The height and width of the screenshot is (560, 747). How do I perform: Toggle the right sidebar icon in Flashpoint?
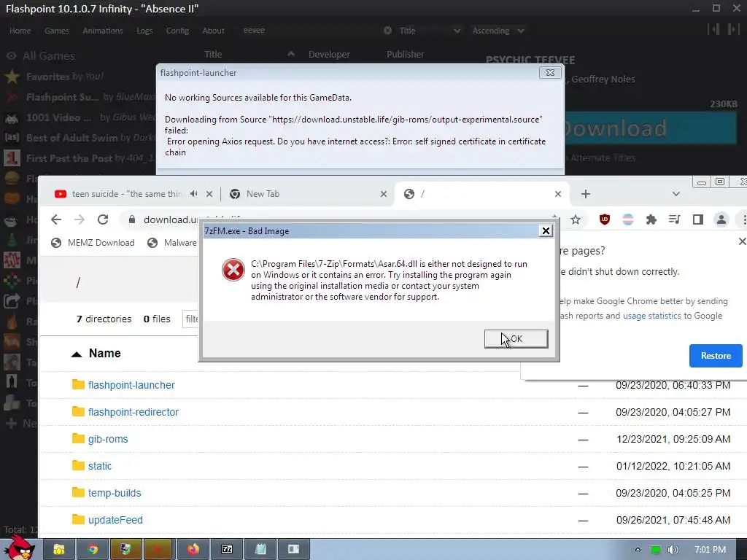(x=733, y=29)
